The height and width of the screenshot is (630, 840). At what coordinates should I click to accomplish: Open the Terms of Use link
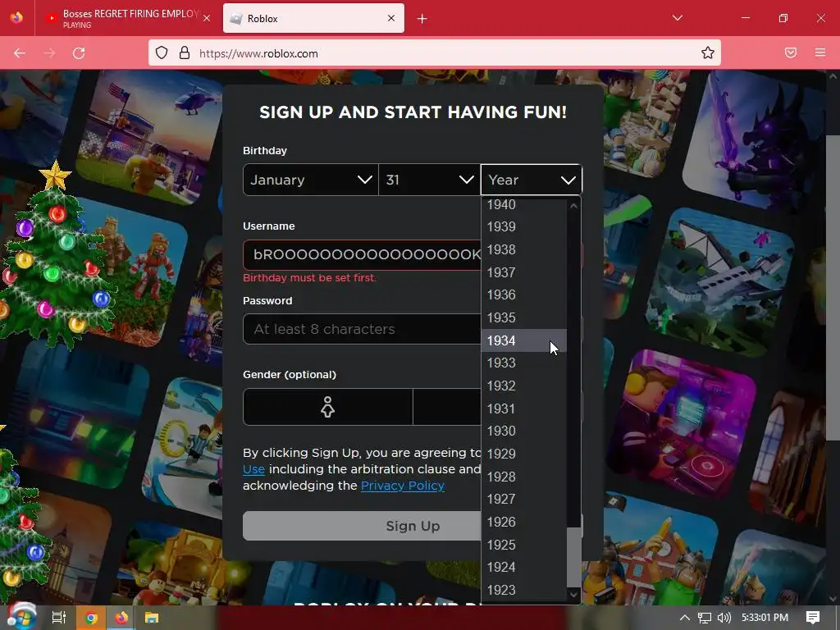254,469
